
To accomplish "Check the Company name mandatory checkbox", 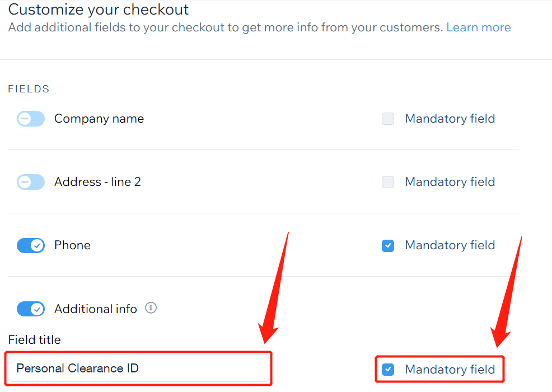I will (x=388, y=119).
